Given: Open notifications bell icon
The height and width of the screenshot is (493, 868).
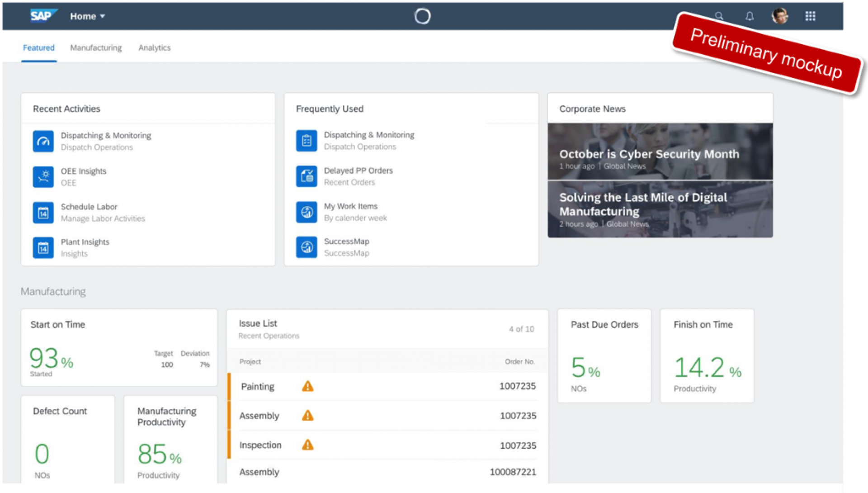Looking at the screenshot, I should 749,16.
